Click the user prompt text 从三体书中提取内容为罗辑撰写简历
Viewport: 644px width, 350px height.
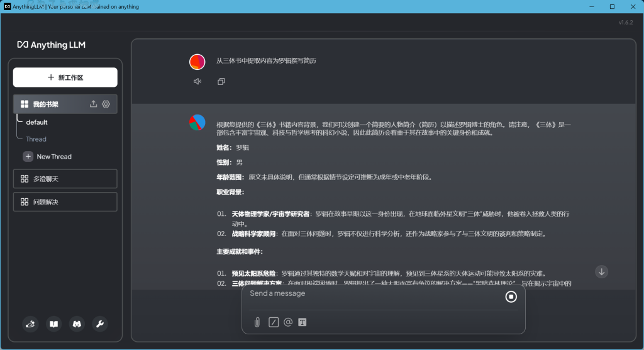click(x=266, y=61)
